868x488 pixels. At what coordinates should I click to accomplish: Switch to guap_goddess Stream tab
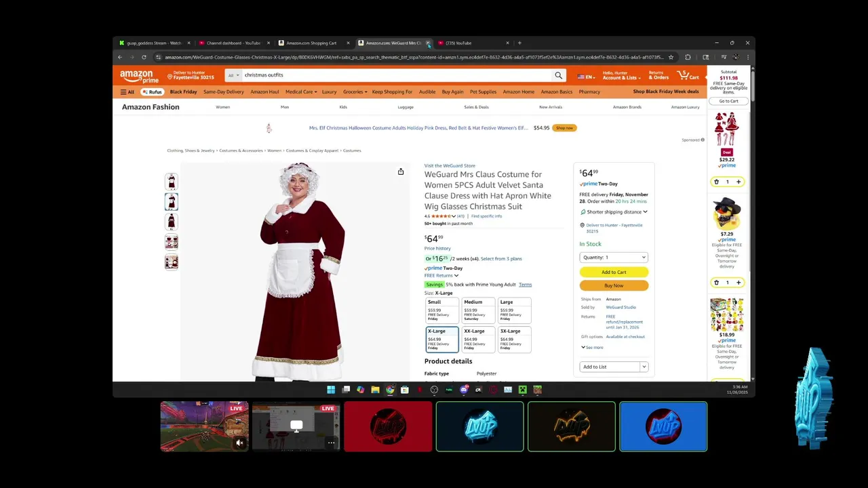point(154,43)
